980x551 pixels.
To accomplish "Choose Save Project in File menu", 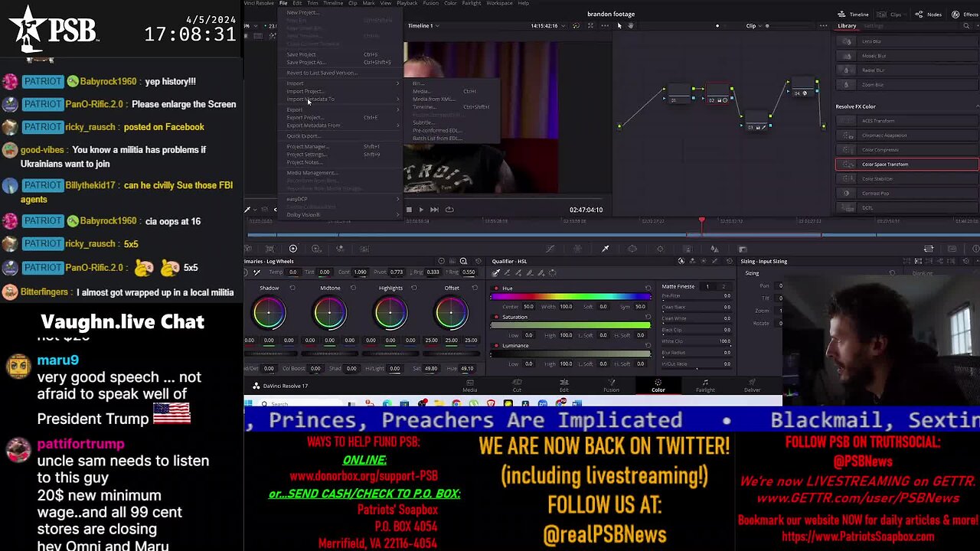I will tap(341, 54).
